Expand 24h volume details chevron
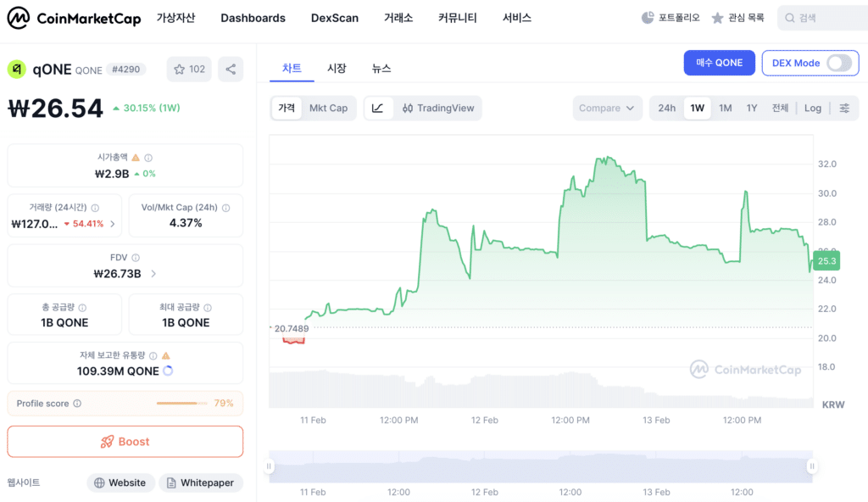This screenshot has width=868, height=502. 113,224
